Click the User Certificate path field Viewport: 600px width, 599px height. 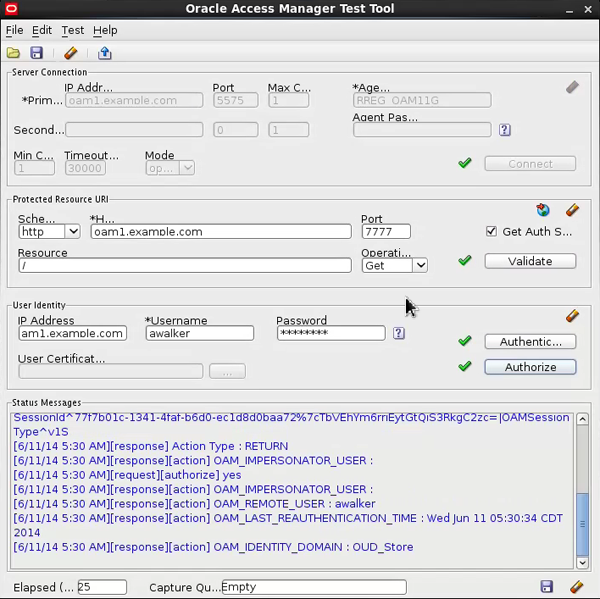pos(111,371)
